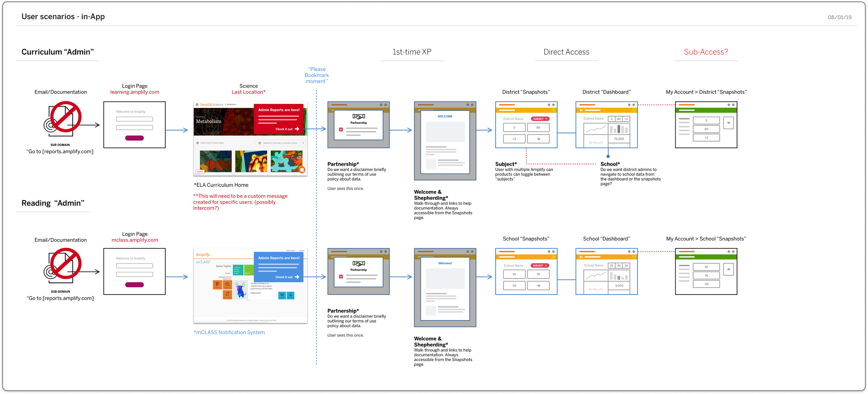Click the handshake icon in Curriculum Partnership dialog

358,117
